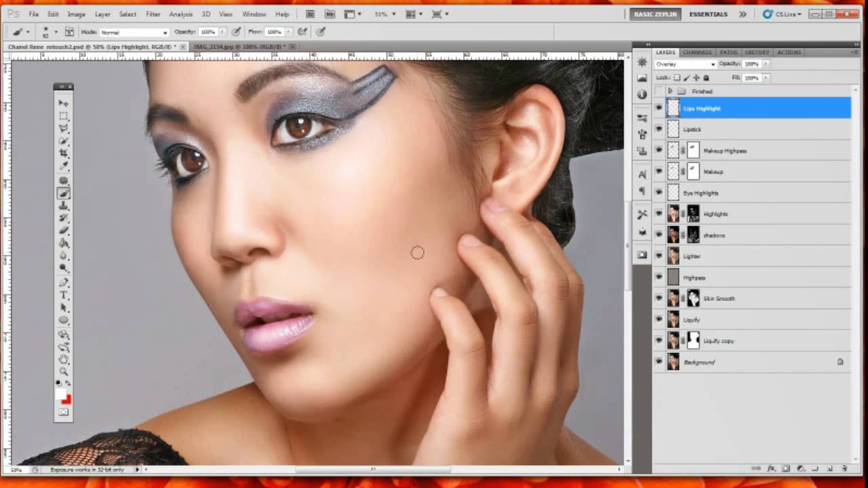Select the Paint Bucket tool
Viewport: 868px width, 488px height.
click(x=64, y=243)
